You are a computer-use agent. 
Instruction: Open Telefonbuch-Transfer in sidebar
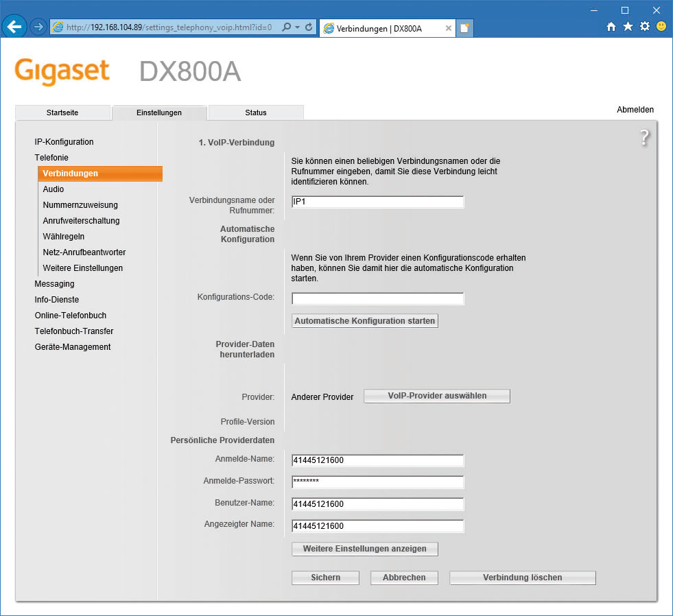click(74, 331)
